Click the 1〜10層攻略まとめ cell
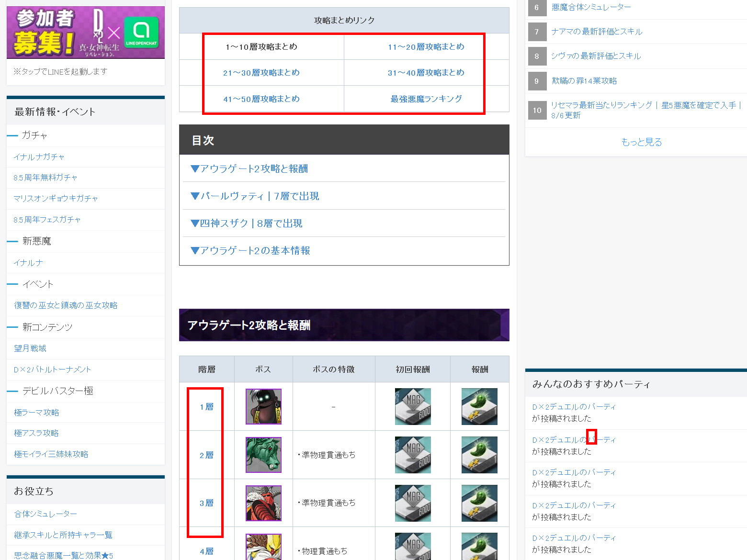 tap(261, 46)
